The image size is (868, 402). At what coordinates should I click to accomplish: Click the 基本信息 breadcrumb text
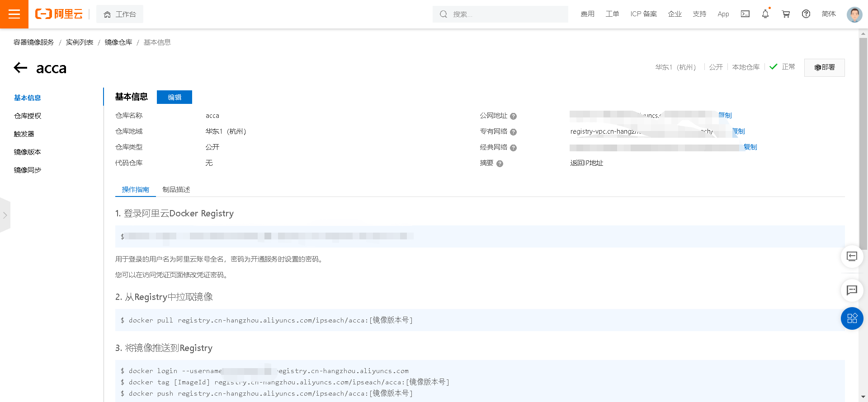(x=157, y=42)
